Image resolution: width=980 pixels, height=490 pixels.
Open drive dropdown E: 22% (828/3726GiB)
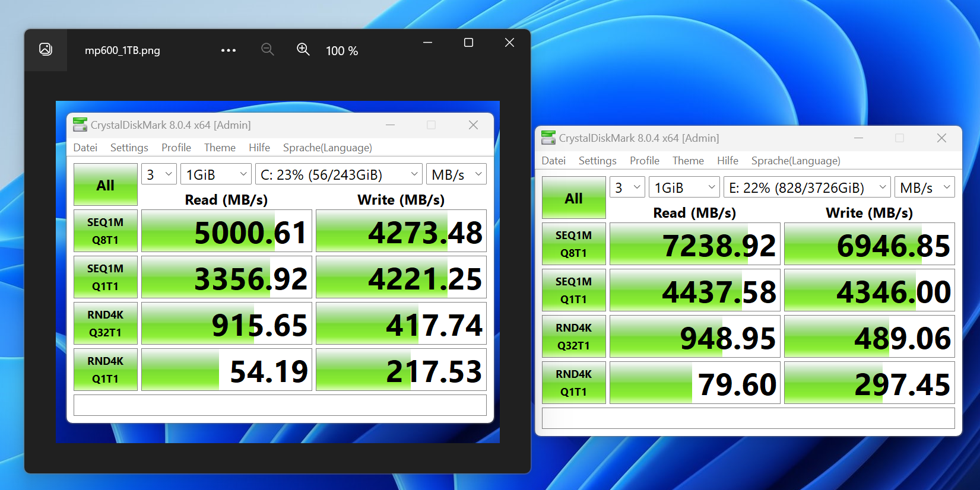807,187
